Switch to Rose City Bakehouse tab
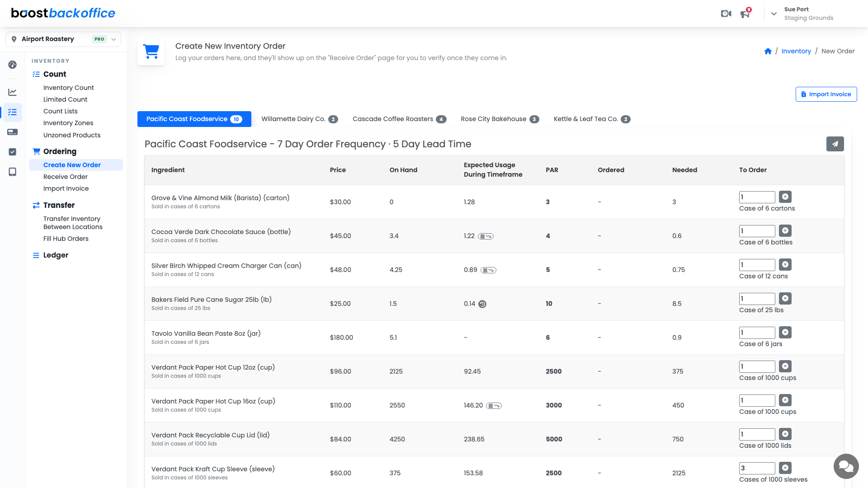This screenshot has height=488, width=868. (500, 119)
